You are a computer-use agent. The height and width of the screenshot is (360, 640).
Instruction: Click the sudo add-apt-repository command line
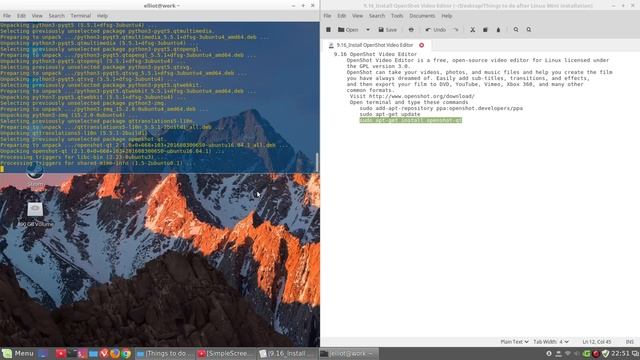pyautogui.click(x=441, y=108)
